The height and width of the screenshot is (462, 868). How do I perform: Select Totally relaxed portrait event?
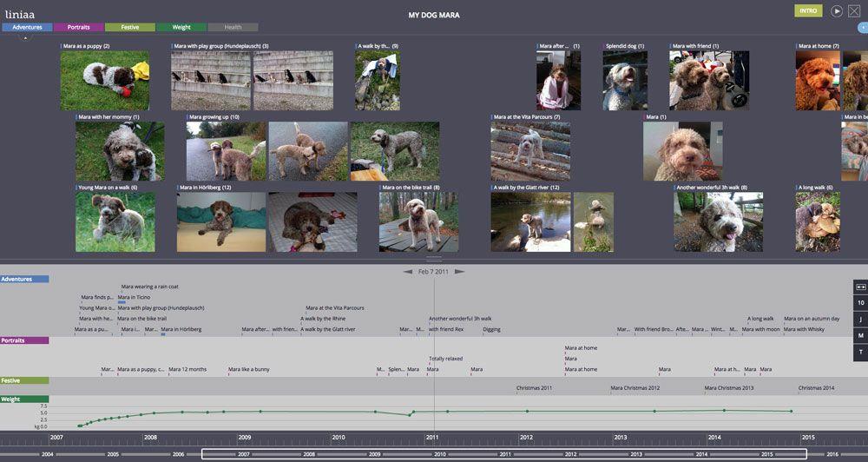(445, 359)
